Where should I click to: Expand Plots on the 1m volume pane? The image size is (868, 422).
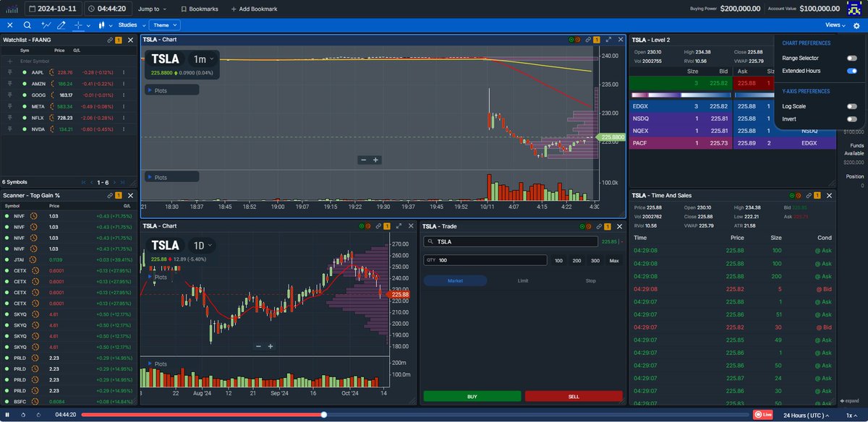(172, 177)
